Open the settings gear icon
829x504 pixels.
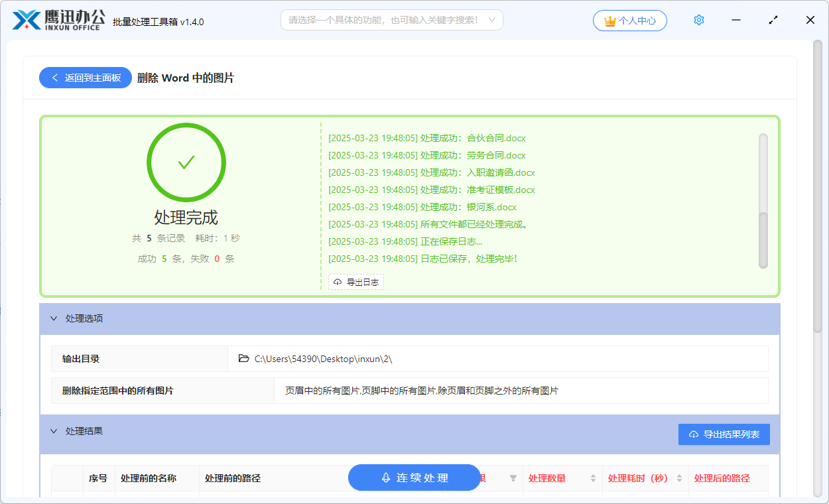tap(698, 21)
